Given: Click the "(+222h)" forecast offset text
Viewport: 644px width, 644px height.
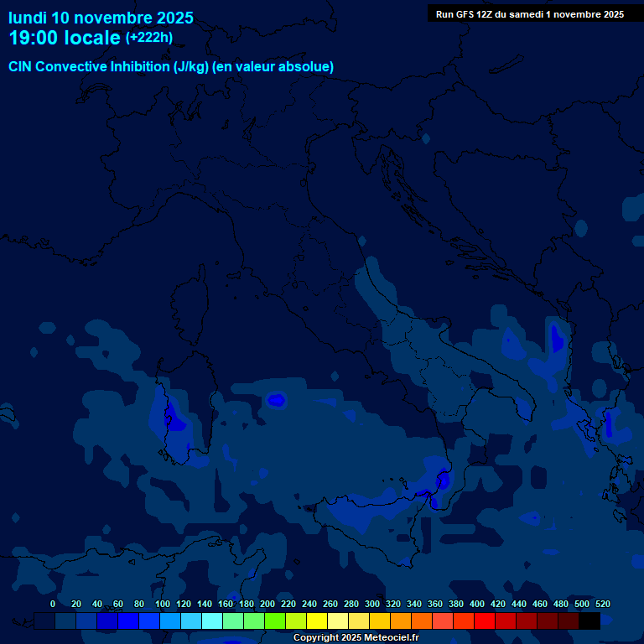Looking at the screenshot, I should [x=149, y=38].
